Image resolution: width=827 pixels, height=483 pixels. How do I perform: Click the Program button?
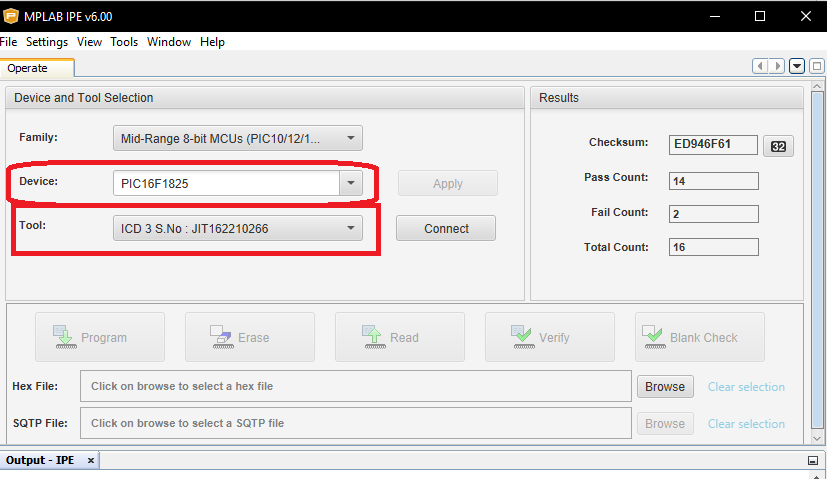[x=100, y=337]
